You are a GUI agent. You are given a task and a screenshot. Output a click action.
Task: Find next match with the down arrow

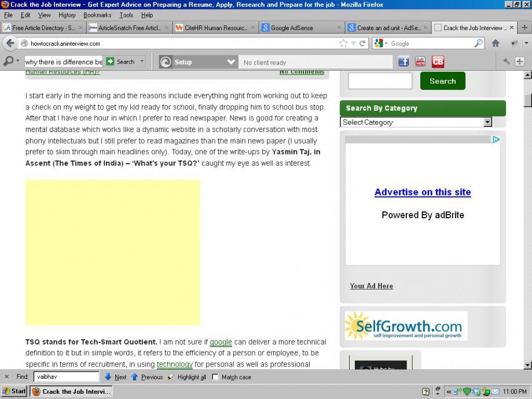coord(116,377)
